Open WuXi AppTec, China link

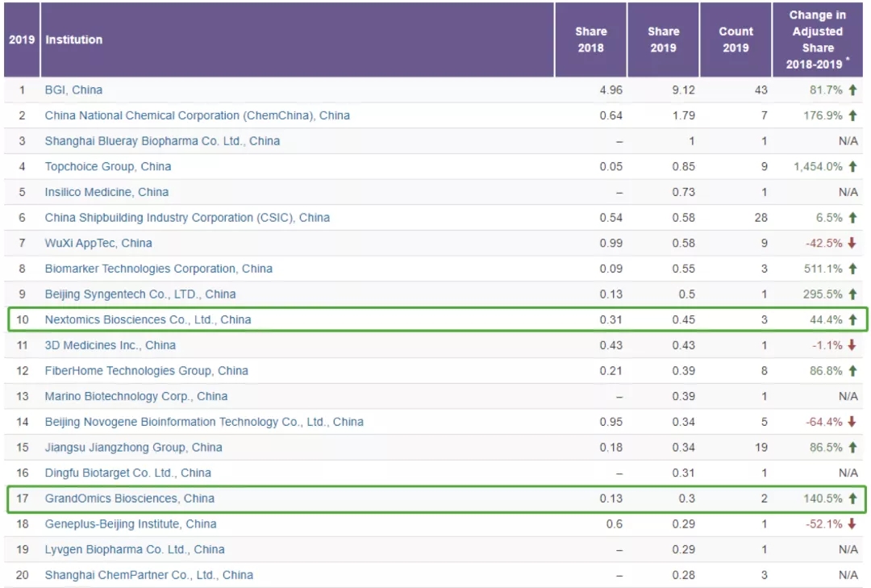(x=98, y=244)
